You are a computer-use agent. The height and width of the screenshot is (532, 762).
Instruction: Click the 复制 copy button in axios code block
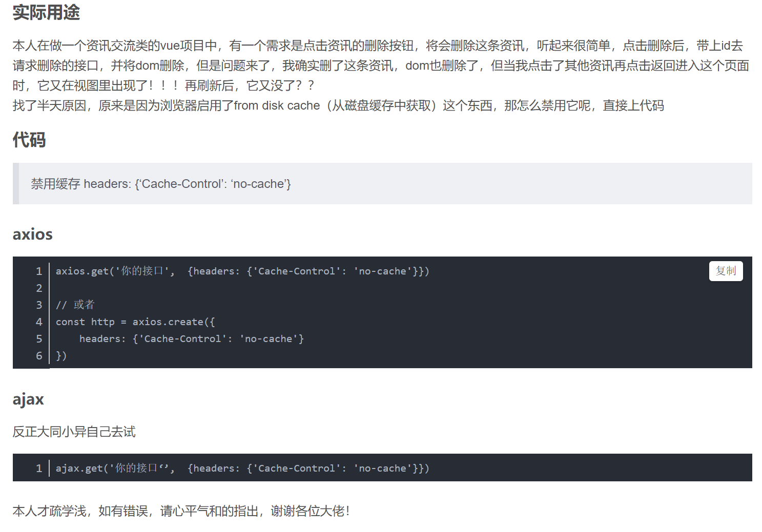tap(726, 271)
